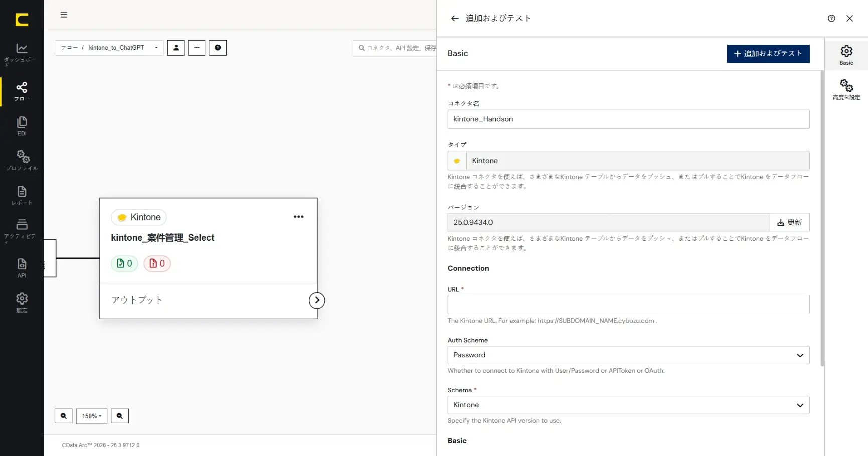Open the flow more-options ellipsis button
This screenshot has height=456, width=868.
tap(197, 48)
